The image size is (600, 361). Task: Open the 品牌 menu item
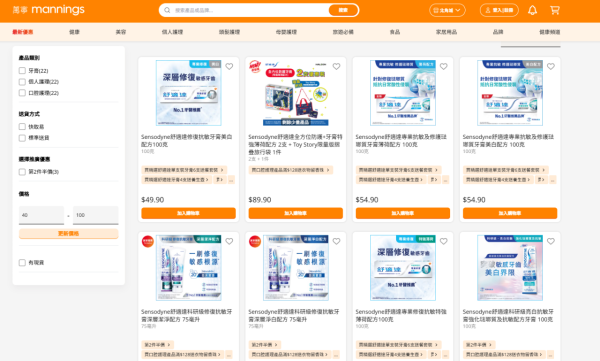(x=498, y=32)
